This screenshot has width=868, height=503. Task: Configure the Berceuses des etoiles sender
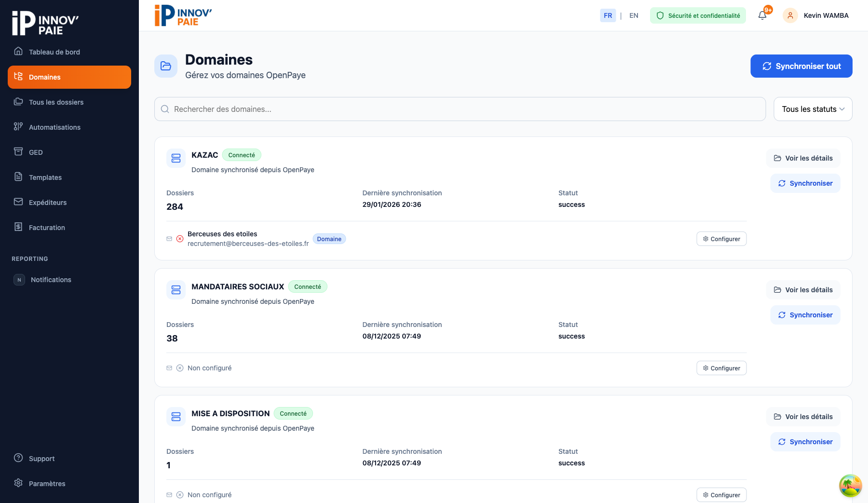pyautogui.click(x=721, y=239)
